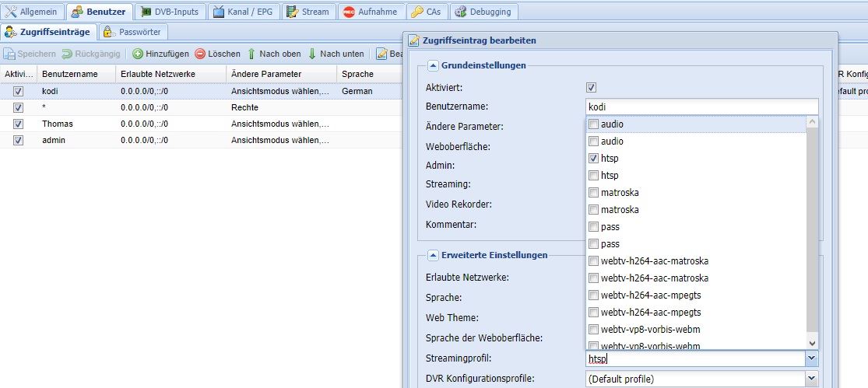The width and height of the screenshot is (868, 388).
Task: Open the Aufnahme recording tab
Action: (x=371, y=11)
